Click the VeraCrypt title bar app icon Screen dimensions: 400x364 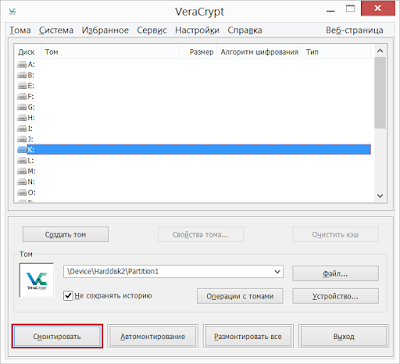(13, 12)
